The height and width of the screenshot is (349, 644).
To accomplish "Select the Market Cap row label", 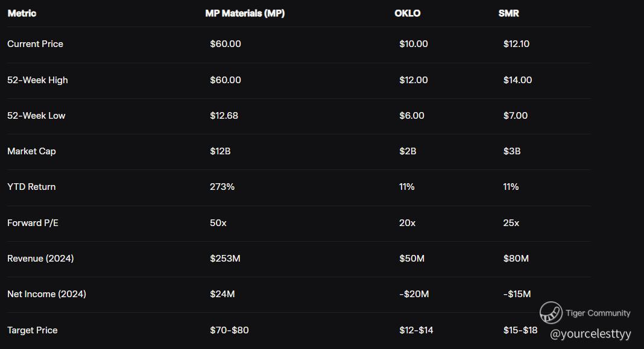I will click(31, 151).
